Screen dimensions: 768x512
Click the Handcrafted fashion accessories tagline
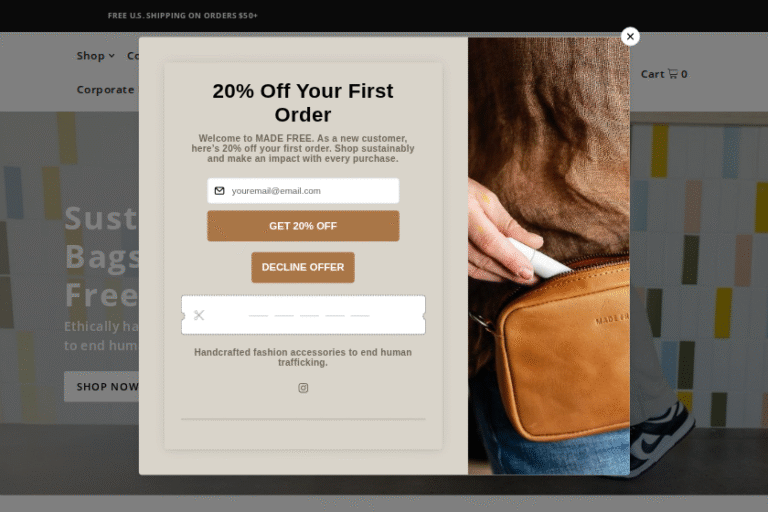click(x=303, y=357)
